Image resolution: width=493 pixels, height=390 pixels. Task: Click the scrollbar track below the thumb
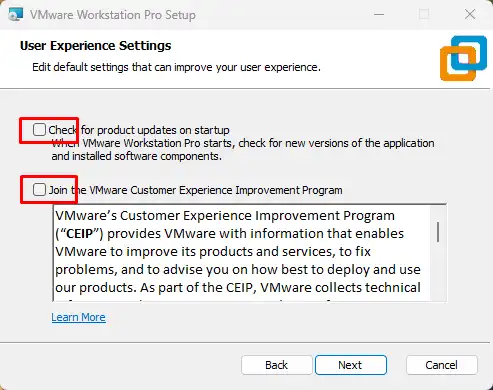[x=438, y=272]
